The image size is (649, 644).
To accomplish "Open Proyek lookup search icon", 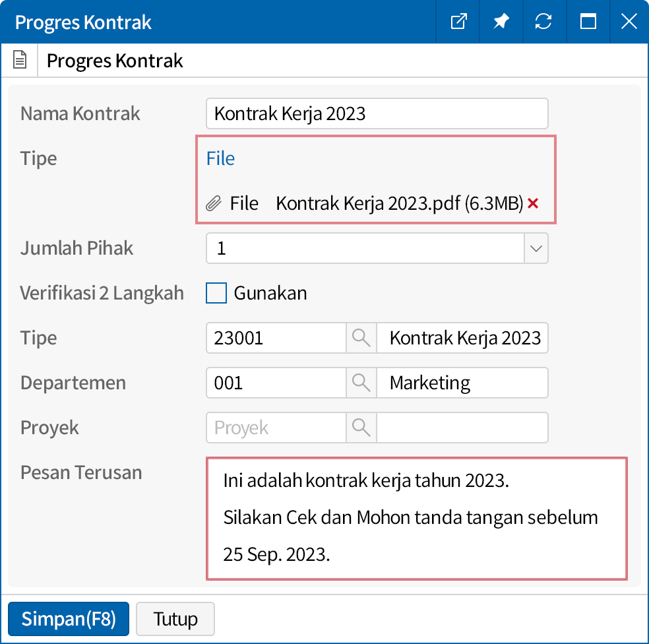I will click(361, 428).
